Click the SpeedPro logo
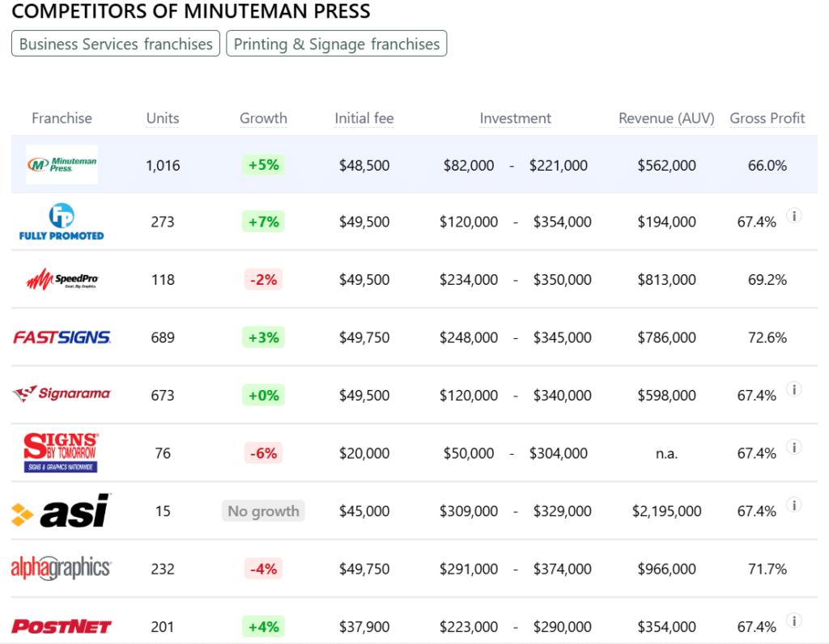This screenshot has height=644, width=829. (62, 279)
